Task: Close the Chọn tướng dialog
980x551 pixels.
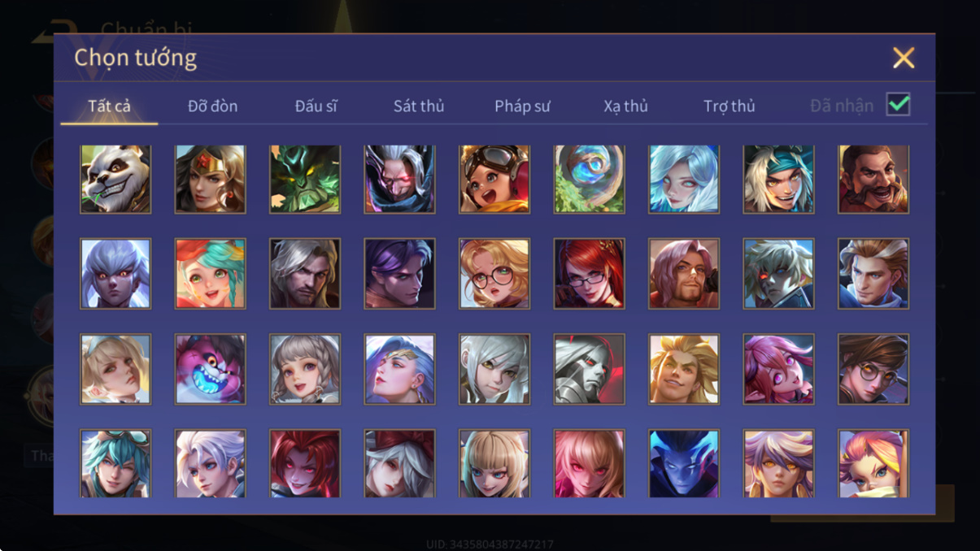Action: [x=904, y=58]
